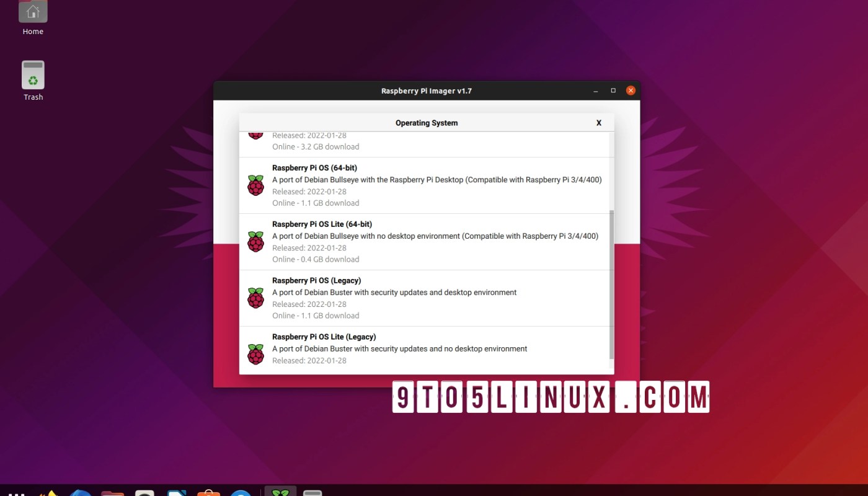Select the "Raspberry Pi OS (64-bit)" title

[x=314, y=168]
